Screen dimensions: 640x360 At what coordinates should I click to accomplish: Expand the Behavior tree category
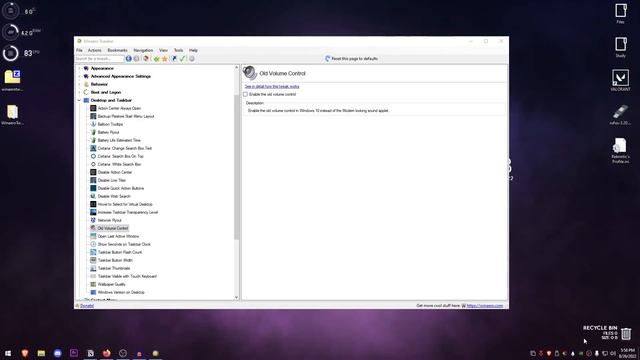(80, 84)
